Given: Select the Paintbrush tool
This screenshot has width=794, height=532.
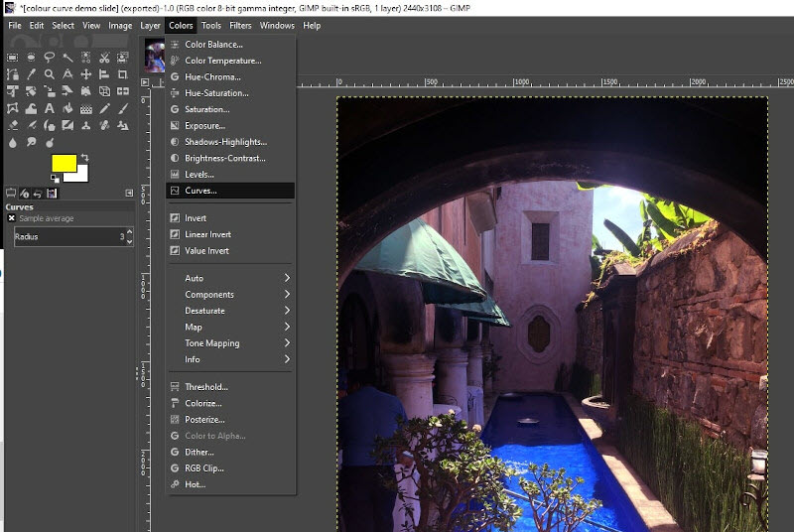Looking at the screenshot, I should (x=122, y=108).
